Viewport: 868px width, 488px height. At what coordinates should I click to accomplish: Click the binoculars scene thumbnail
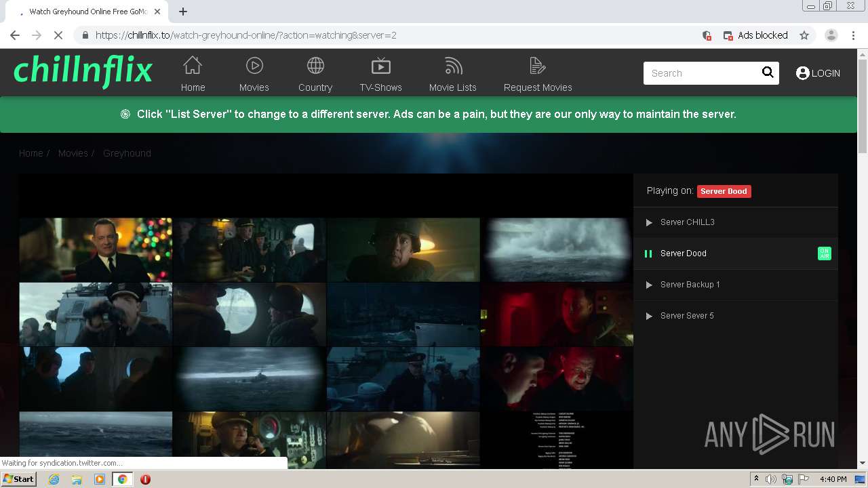click(96, 314)
